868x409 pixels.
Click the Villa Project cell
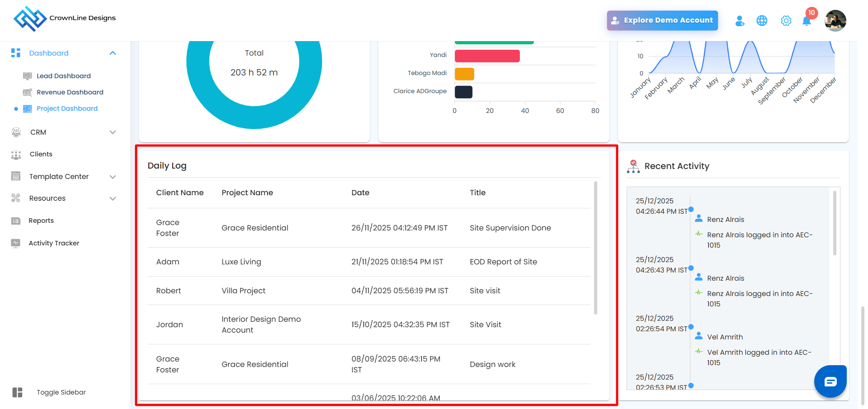click(x=243, y=291)
